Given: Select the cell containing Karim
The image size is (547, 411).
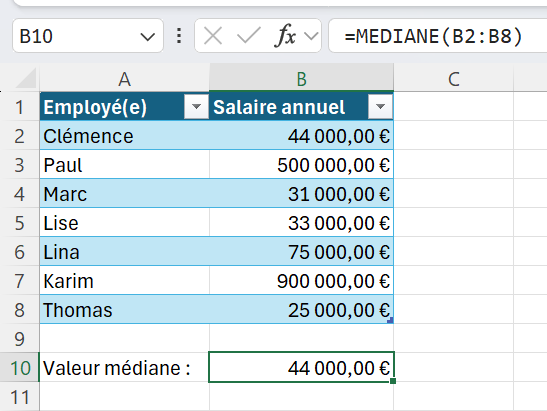Looking at the screenshot, I should coord(125,281).
